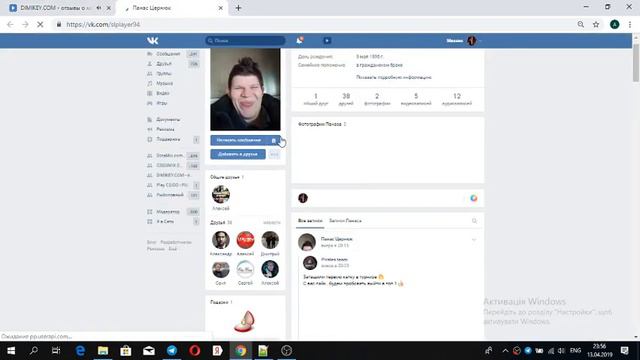Image resolution: width=640 pixels, height=360 pixels.
Task: Open the 1 mutual friend counter
Action: (316, 99)
